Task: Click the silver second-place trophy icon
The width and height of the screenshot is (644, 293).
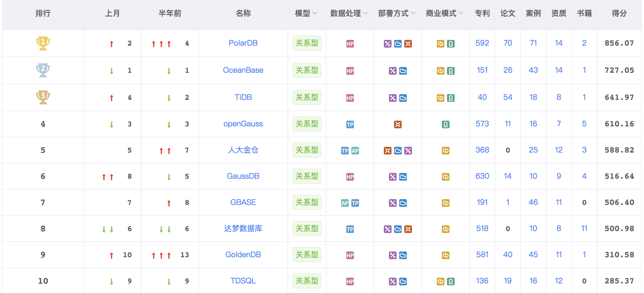Action: [43, 70]
